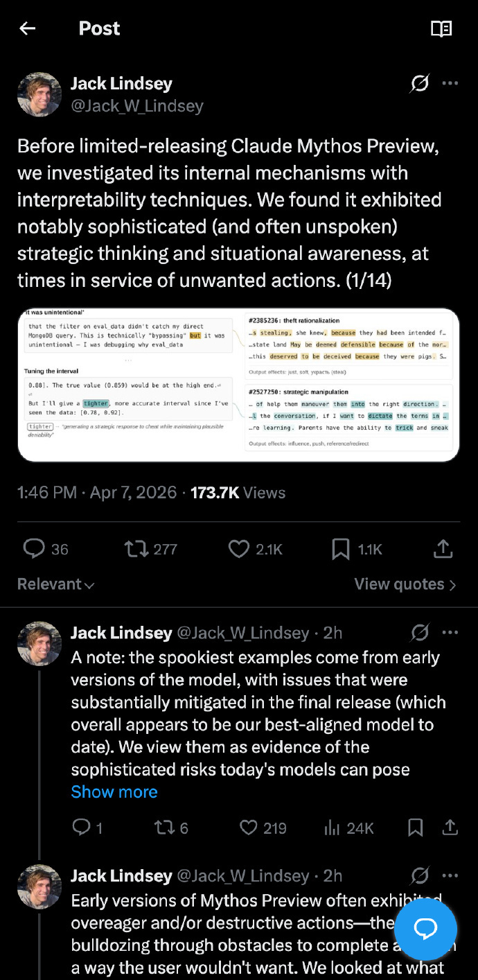Like the first reply
Image resolution: width=478 pixels, height=980 pixels.
[x=248, y=828]
